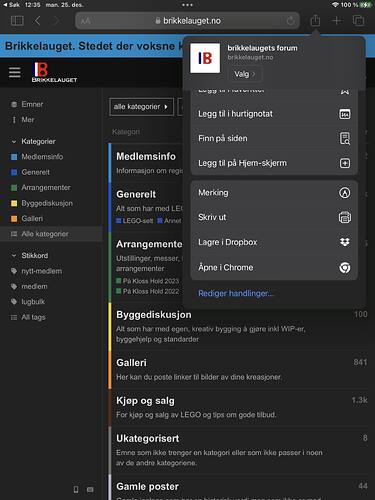Screen dimensions: 375x500
Task: Select Åpne i Chrome action
Action: (274, 268)
